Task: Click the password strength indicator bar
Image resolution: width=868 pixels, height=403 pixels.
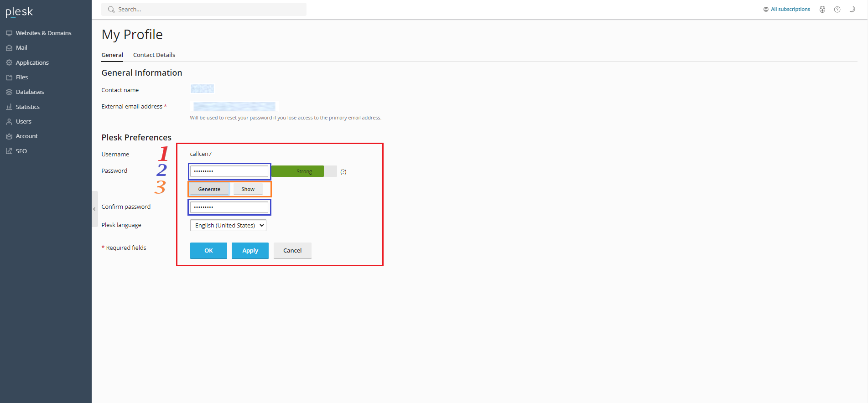Action: click(304, 172)
